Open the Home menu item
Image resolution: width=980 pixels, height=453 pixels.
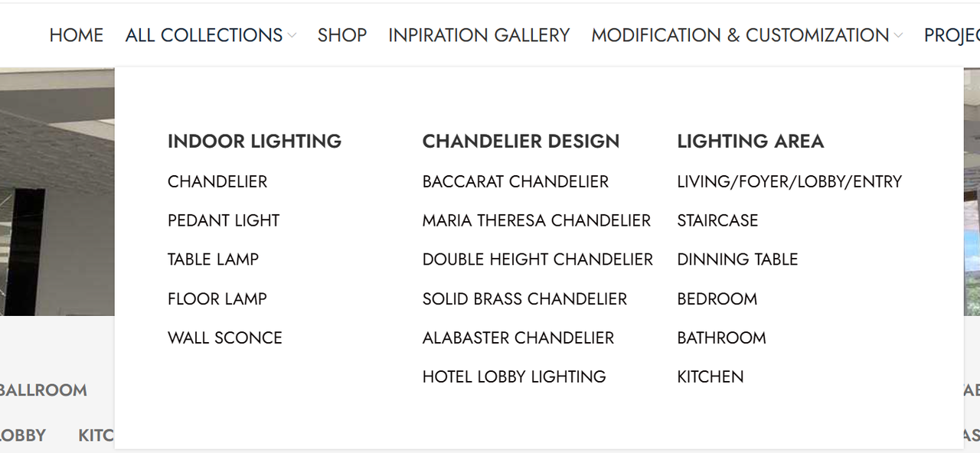coord(76,35)
